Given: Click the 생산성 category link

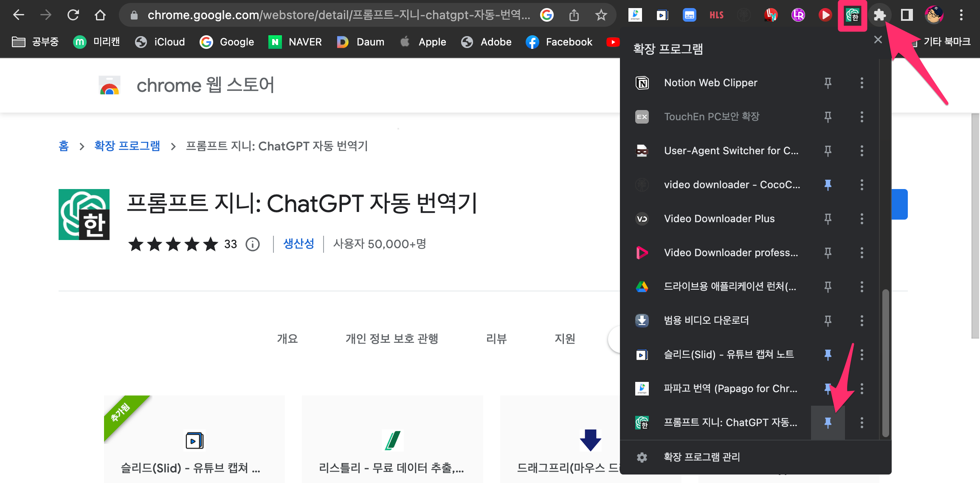Looking at the screenshot, I should click(299, 244).
